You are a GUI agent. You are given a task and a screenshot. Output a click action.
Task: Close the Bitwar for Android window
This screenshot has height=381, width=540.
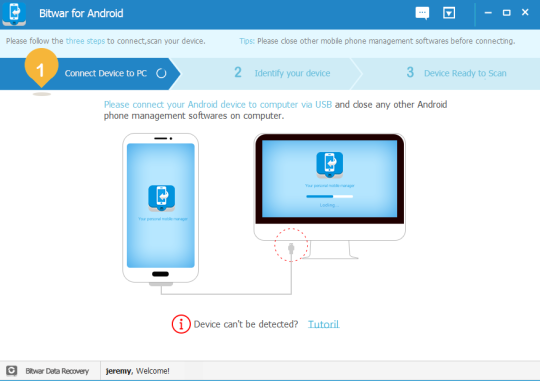(525, 12)
